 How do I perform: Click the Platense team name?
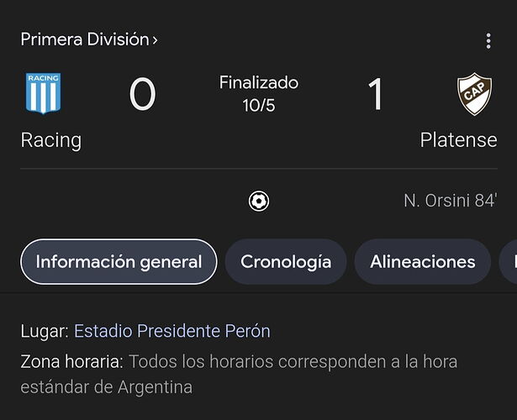(458, 140)
